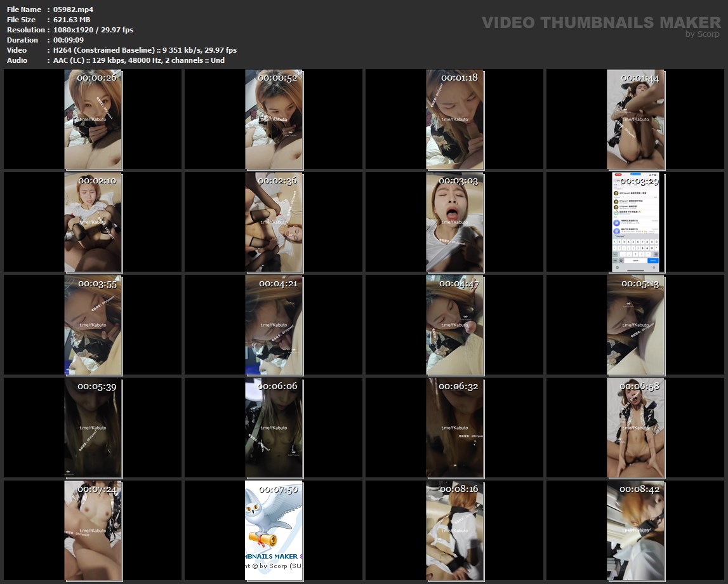Click the VIDEO THUMBNAILS MAKER watermark title
Image resolution: width=728 pixels, height=584 pixels.
(600, 23)
